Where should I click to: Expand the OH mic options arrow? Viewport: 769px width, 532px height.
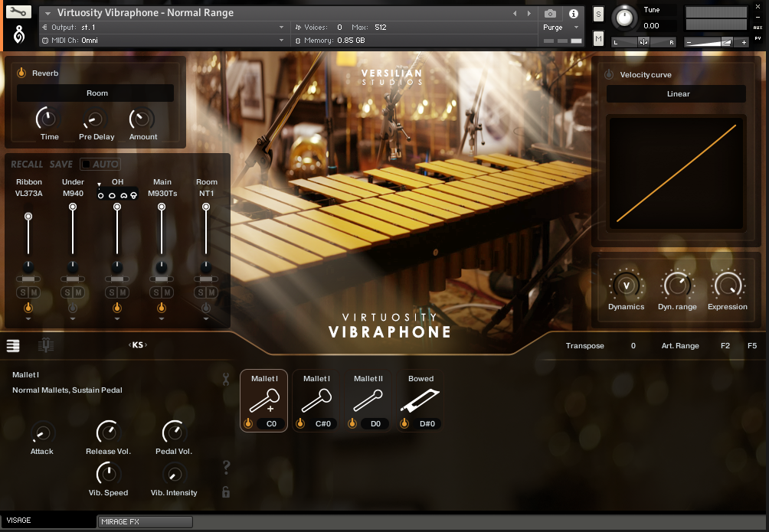[116, 319]
